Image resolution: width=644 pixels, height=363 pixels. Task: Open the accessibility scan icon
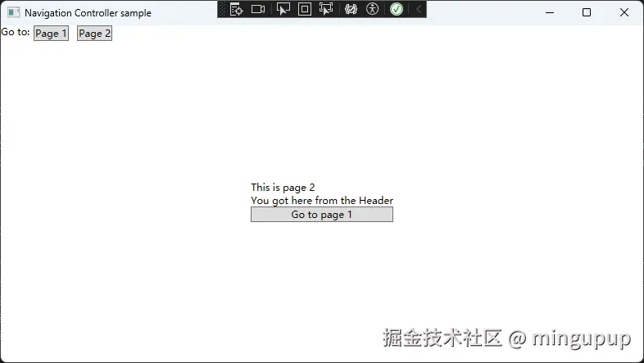click(372, 9)
